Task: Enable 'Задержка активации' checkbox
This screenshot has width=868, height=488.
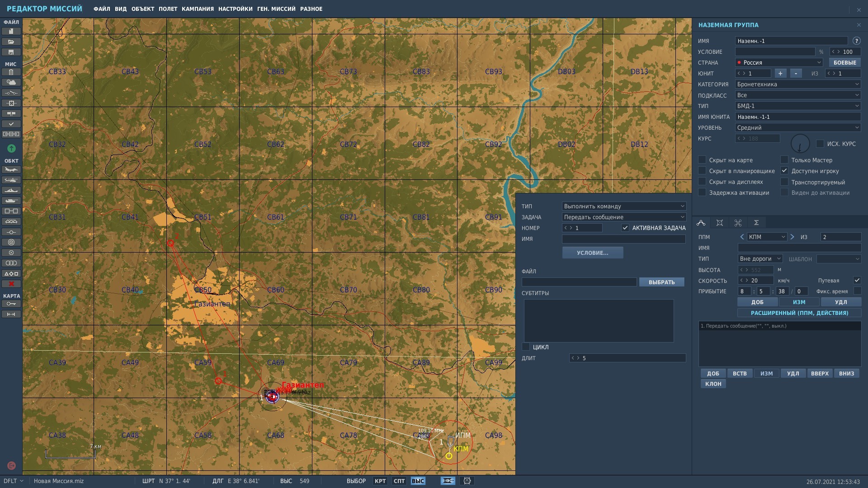Action: click(702, 192)
